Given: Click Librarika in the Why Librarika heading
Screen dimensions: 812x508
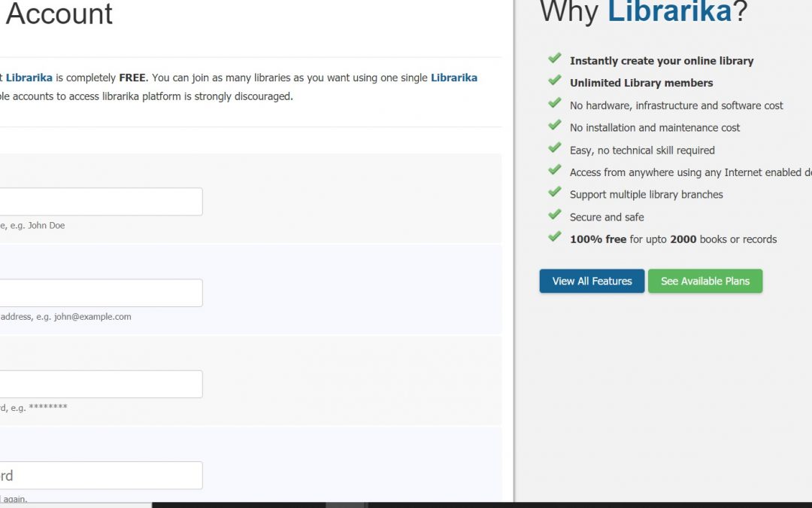Looking at the screenshot, I should coord(669,12).
